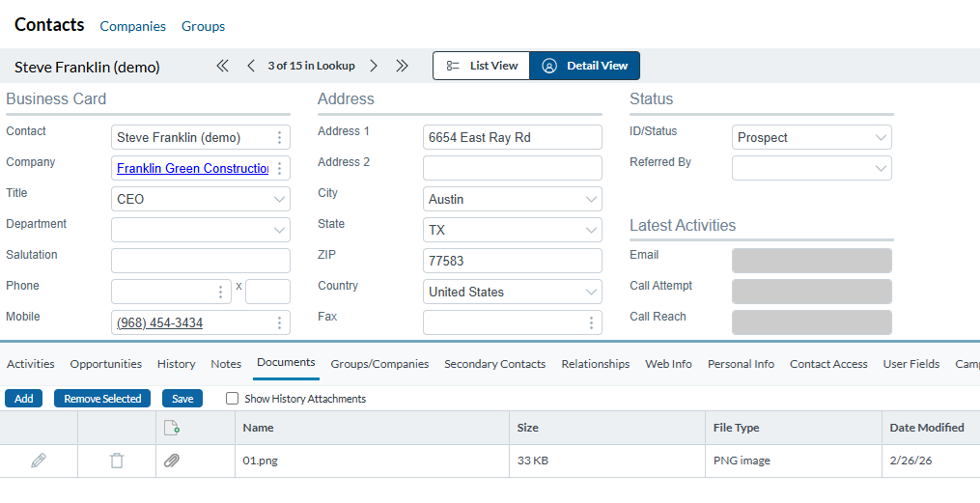Viewport: 980px width, 503px height.
Task: Open the ID/Status dropdown
Action: coord(881,137)
